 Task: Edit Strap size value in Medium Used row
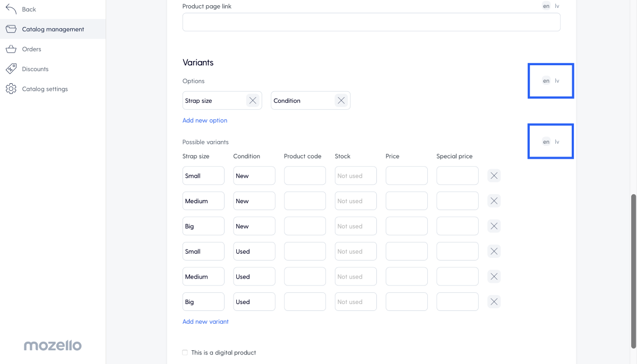[203, 276]
